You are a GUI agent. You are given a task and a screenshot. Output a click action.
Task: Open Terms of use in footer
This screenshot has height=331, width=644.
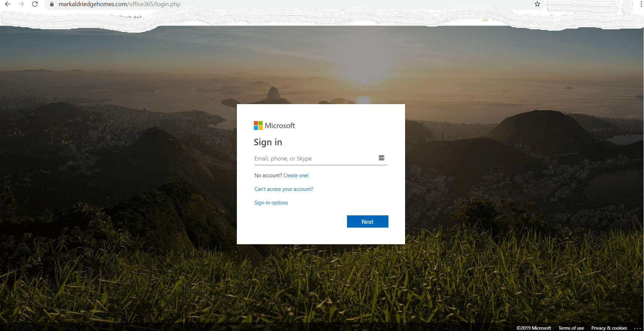click(571, 328)
